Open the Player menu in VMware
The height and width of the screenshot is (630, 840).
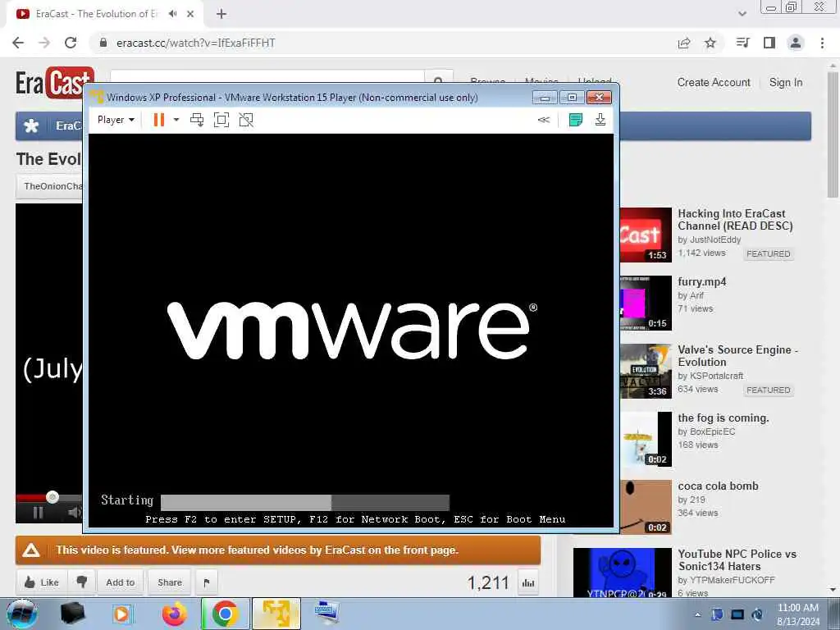click(x=116, y=120)
